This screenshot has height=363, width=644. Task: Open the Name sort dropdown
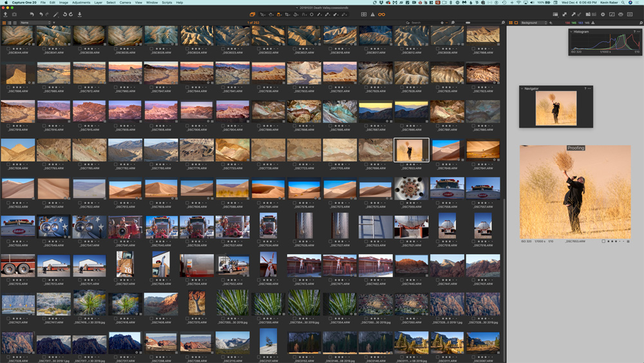[35, 23]
